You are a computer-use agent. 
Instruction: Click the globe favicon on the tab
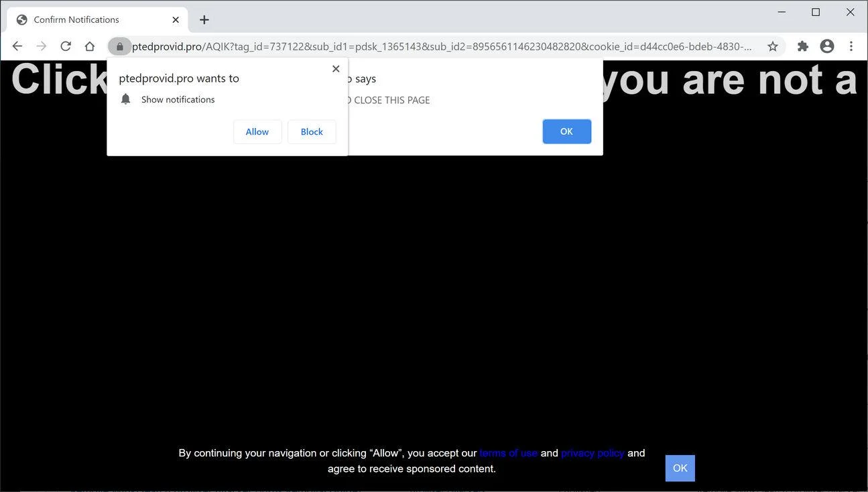coord(22,19)
